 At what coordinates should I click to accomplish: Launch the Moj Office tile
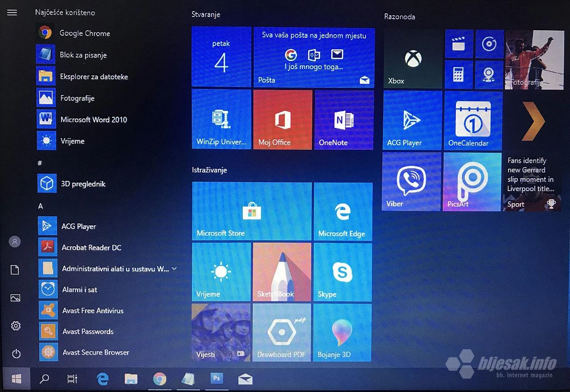(x=282, y=119)
